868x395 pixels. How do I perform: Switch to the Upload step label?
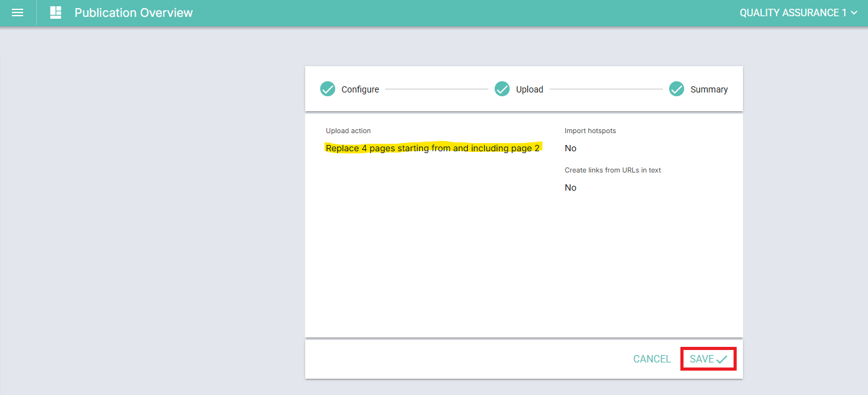(530, 89)
